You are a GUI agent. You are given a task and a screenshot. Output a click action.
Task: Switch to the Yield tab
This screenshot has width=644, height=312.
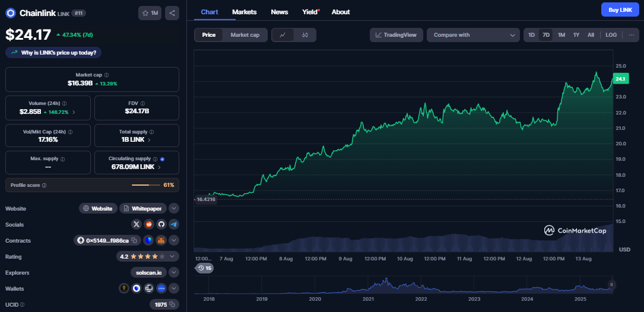point(310,12)
